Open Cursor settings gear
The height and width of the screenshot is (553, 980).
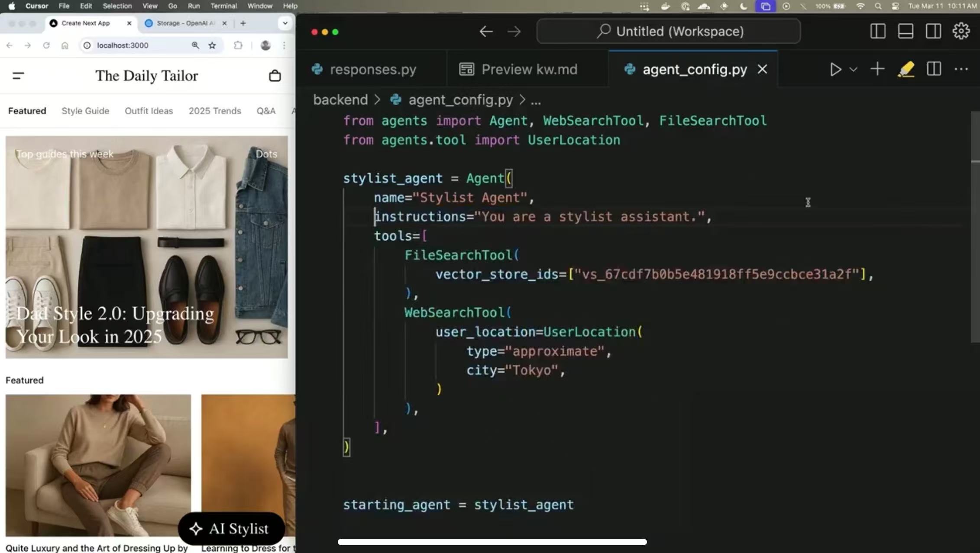point(961,31)
